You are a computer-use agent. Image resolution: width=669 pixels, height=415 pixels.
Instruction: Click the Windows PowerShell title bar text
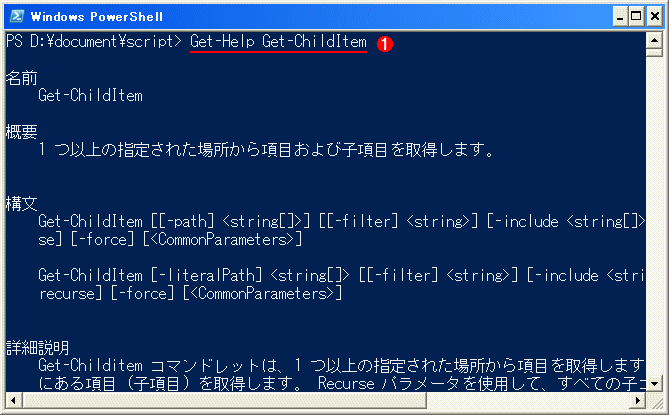[x=97, y=17]
